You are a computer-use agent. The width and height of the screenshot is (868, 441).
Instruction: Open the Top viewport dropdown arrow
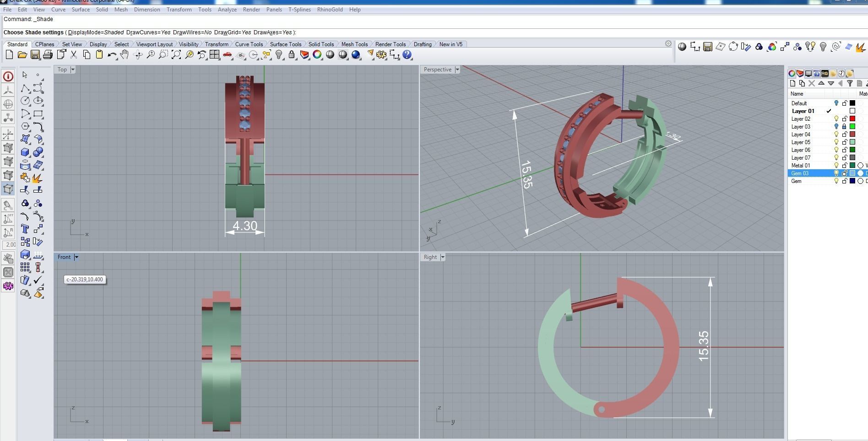tap(73, 70)
